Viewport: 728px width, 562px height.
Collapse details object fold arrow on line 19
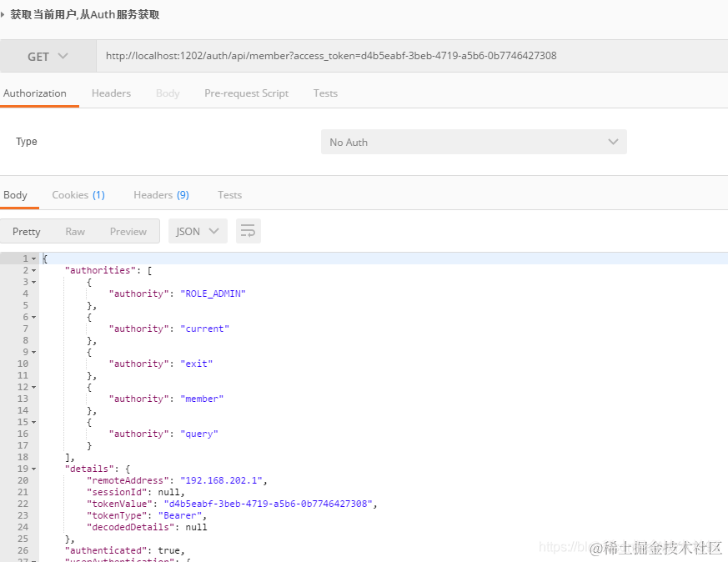[34, 469]
